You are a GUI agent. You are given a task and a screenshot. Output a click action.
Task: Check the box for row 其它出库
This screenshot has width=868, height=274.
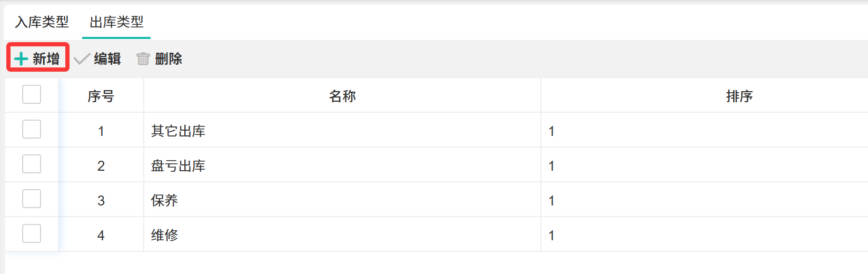click(x=32, y=129)
